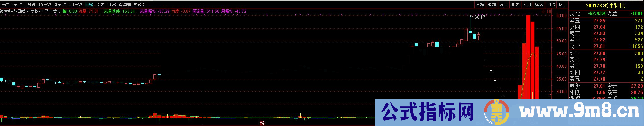Click the 涨跌 value 1.66

click(x=600, y=92)
